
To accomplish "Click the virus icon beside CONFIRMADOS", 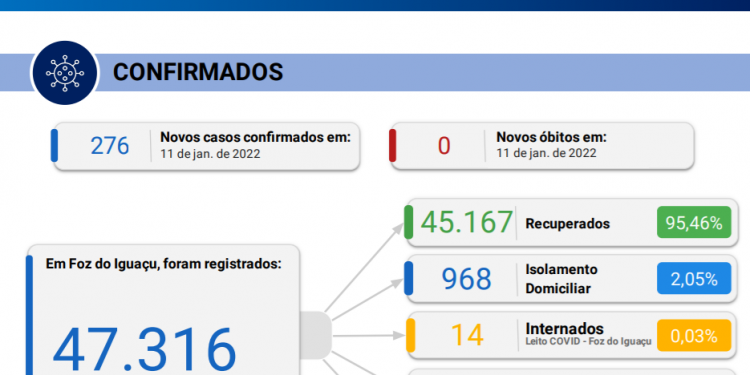I will click(x=65, y=73).
